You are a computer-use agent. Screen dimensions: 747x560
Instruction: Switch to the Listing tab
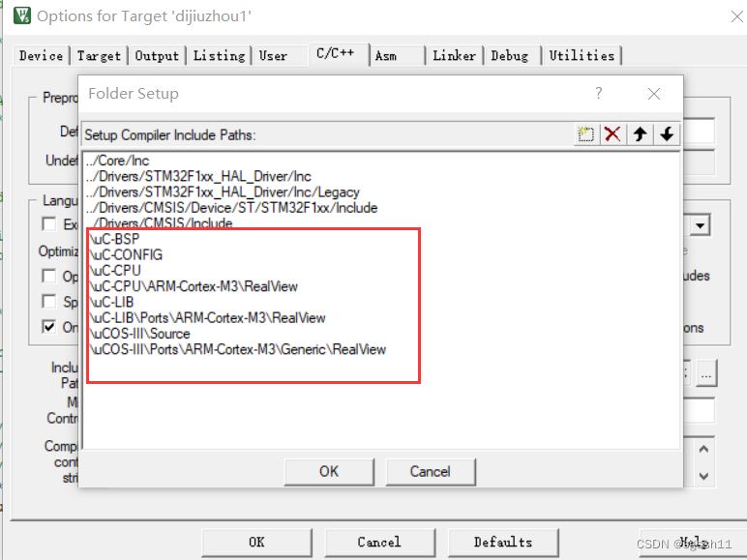coord(219,56)
